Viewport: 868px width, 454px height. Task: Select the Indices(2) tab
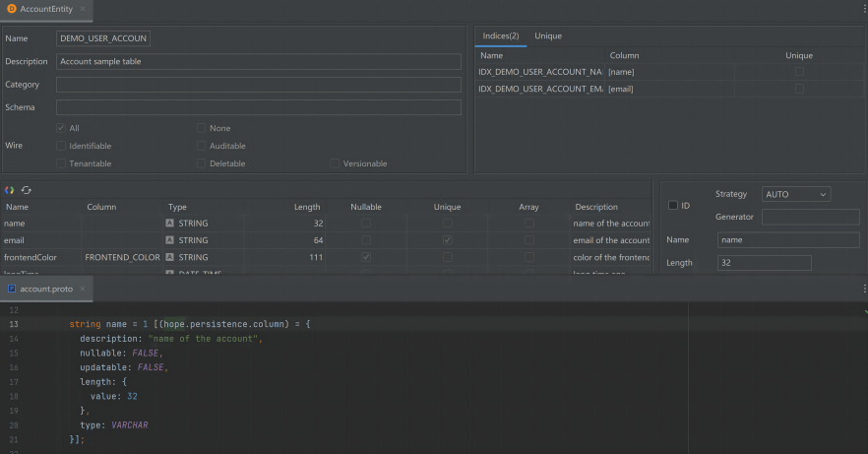[x=500, y=36]
